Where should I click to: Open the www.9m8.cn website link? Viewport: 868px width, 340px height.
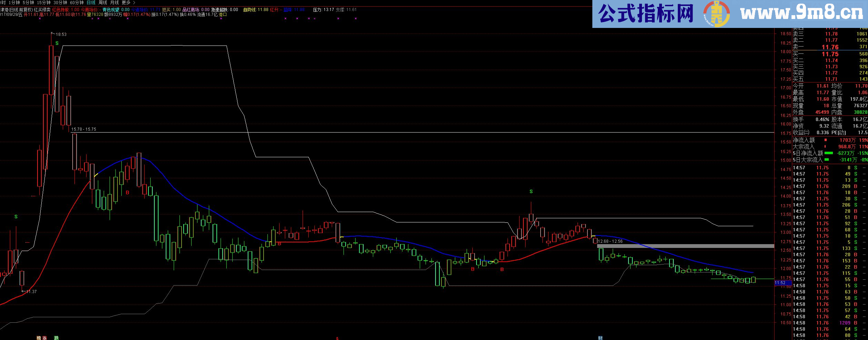(801, 14)
